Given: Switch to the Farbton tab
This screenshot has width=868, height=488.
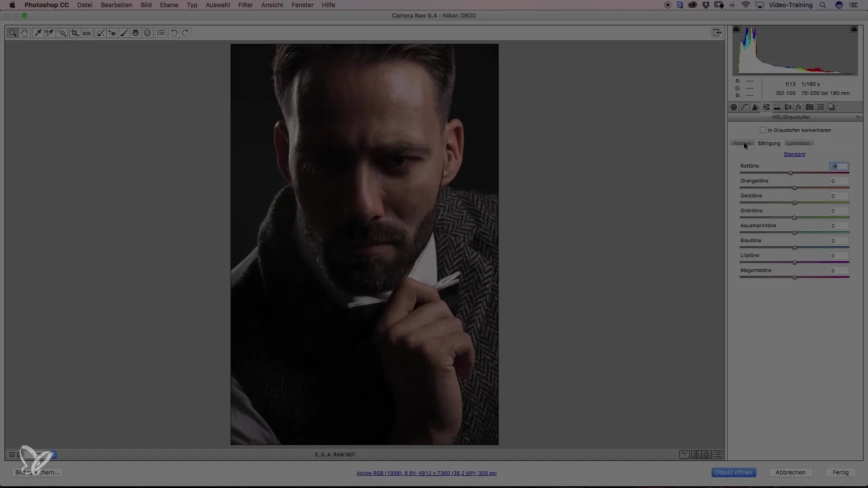Looking at the screenshot, I should (x=742, y=143).
